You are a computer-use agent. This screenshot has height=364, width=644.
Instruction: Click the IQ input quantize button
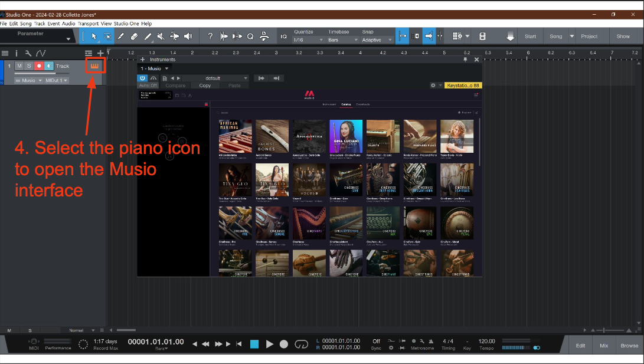283,37
